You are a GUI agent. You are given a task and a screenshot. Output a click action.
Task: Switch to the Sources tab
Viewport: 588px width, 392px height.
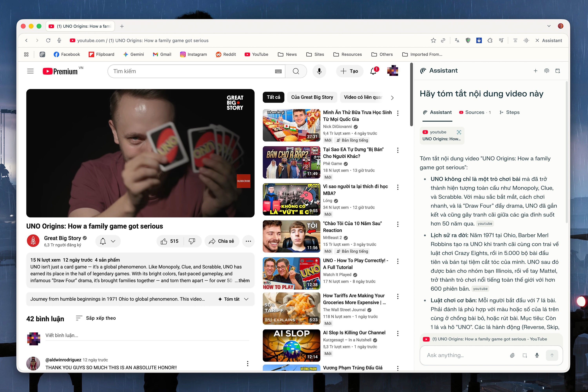coord(475,113)
